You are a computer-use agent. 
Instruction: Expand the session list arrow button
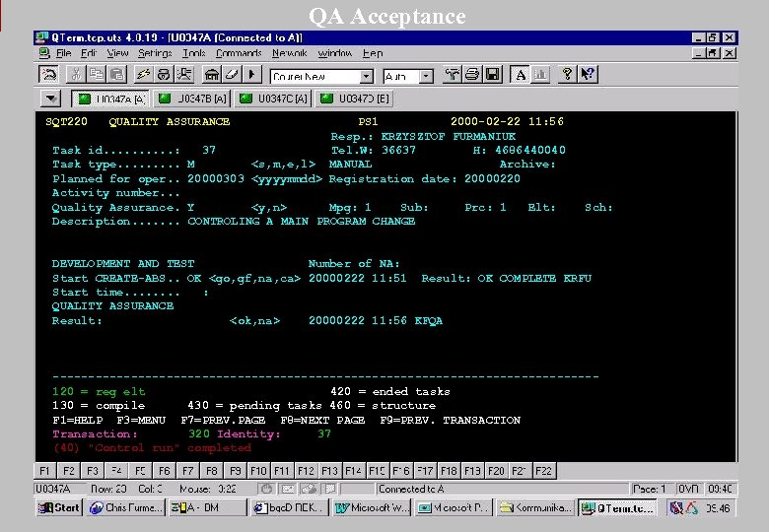(50, 99)
